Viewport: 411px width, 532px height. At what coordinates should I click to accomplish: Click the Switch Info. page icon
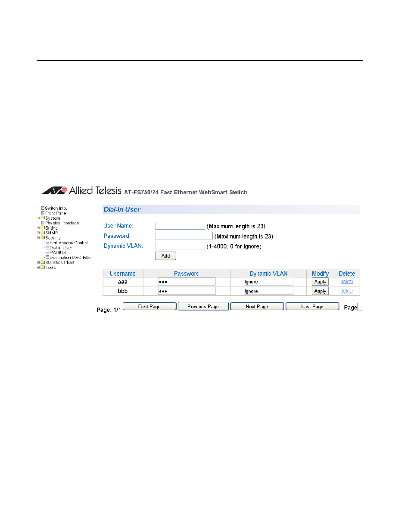[43, 208]
